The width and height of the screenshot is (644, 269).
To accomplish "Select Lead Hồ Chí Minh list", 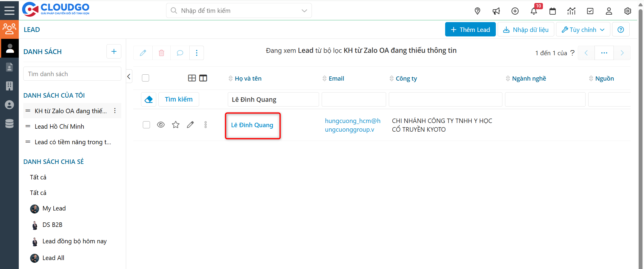I will pos(59,127).
